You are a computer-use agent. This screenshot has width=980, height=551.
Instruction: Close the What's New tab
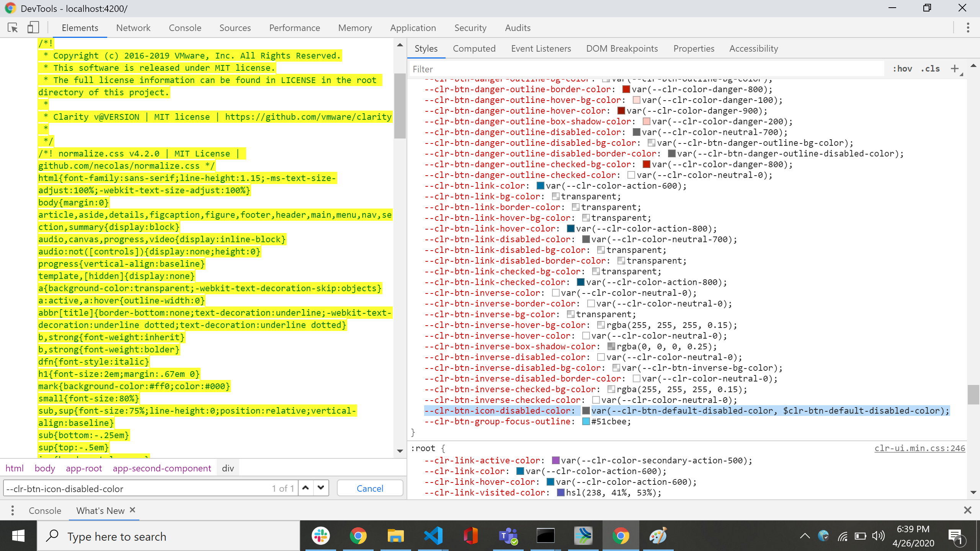132,510
